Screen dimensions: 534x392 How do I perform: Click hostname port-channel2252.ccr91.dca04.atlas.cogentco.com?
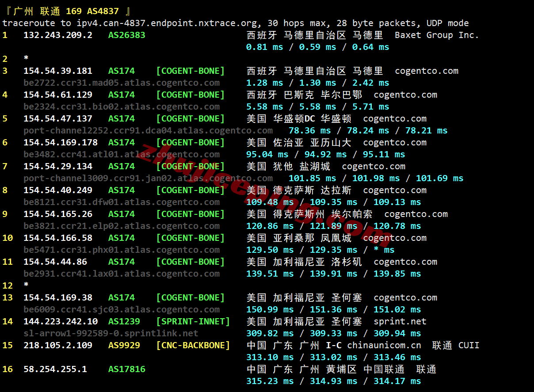(x=148, y=130)
